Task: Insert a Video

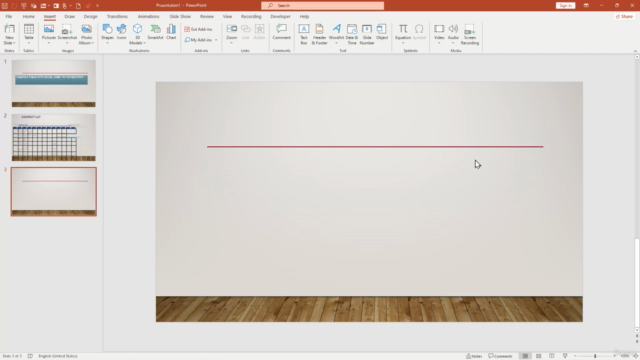Action: pyautogui.click(x=439, y=34)
